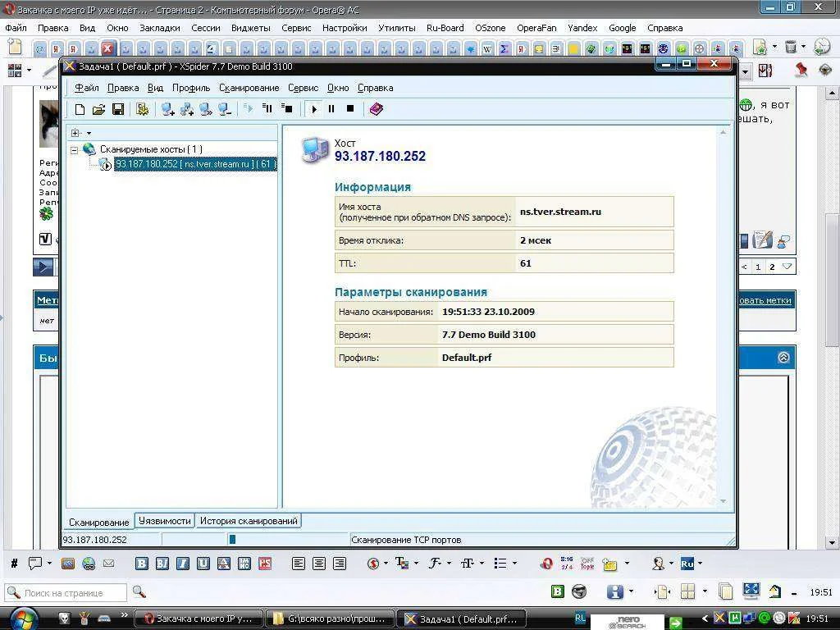The image size is (840, 630).
Task: Click the Сканируемые хосты tree label
Action: click(151, 149)
